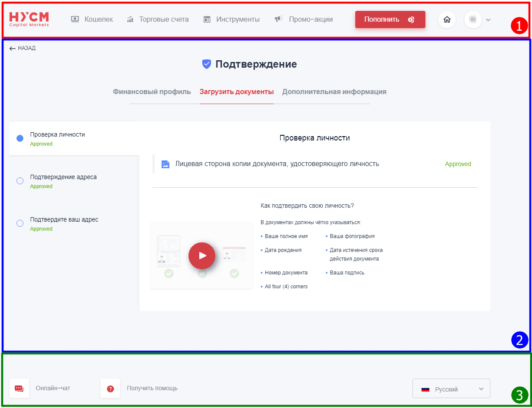
Task: Click the chart icon beside Торговые счета
Action: point(130,19)
